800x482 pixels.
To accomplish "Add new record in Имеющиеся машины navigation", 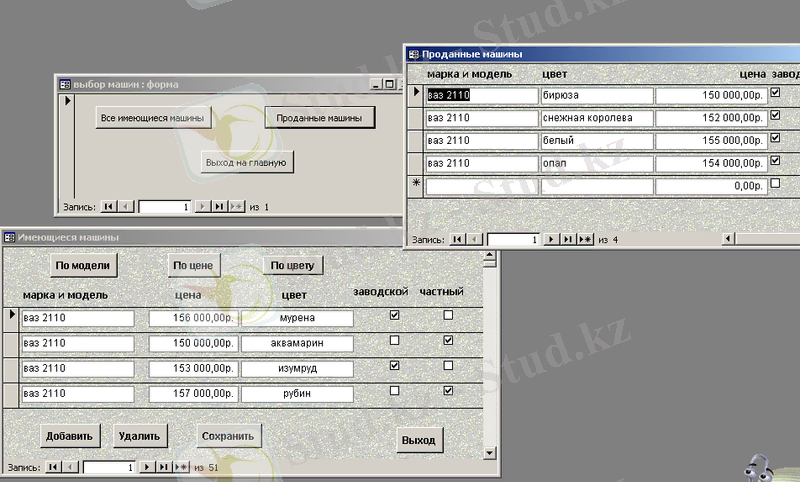I will click(181, 467).
